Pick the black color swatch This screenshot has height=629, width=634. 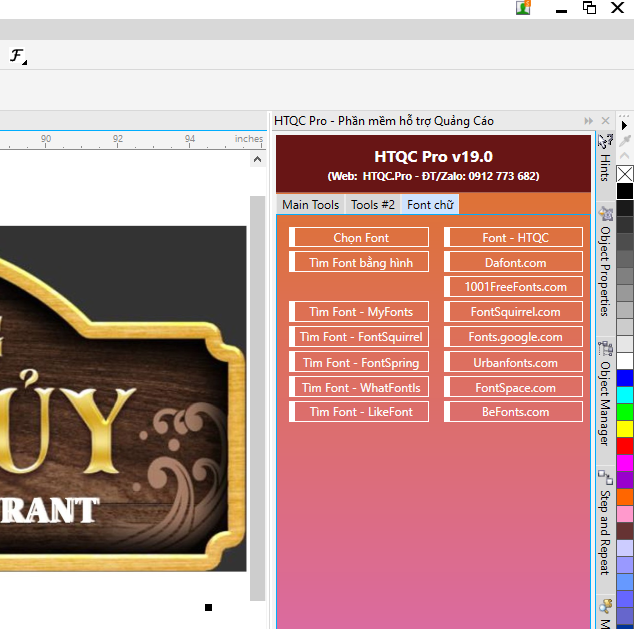pyautogui.click(x=625, y=191)
